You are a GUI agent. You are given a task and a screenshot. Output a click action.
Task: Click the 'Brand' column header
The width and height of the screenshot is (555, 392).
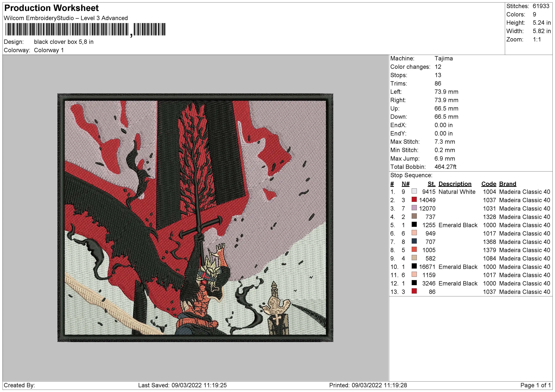point(508,184)
